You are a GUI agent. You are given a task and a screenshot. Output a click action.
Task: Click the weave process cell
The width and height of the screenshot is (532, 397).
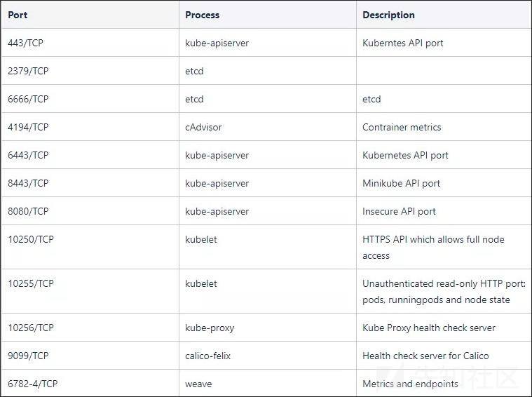[198, 384]
